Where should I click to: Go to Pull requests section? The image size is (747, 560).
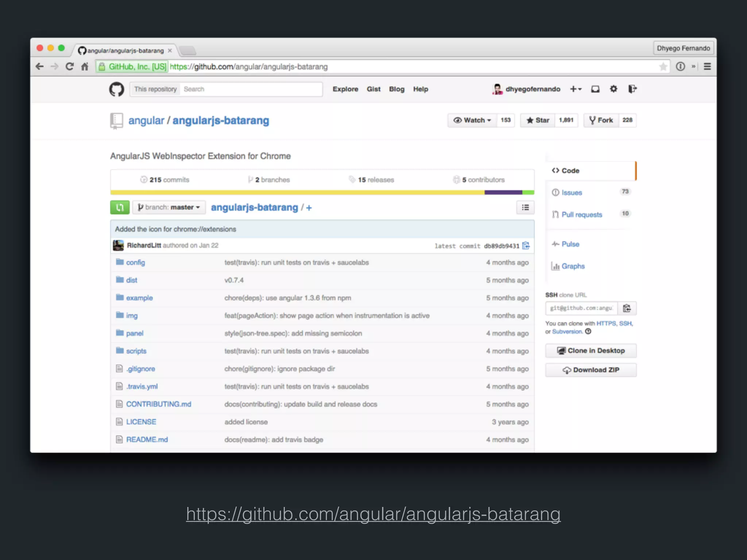click(x=581, y=215)
